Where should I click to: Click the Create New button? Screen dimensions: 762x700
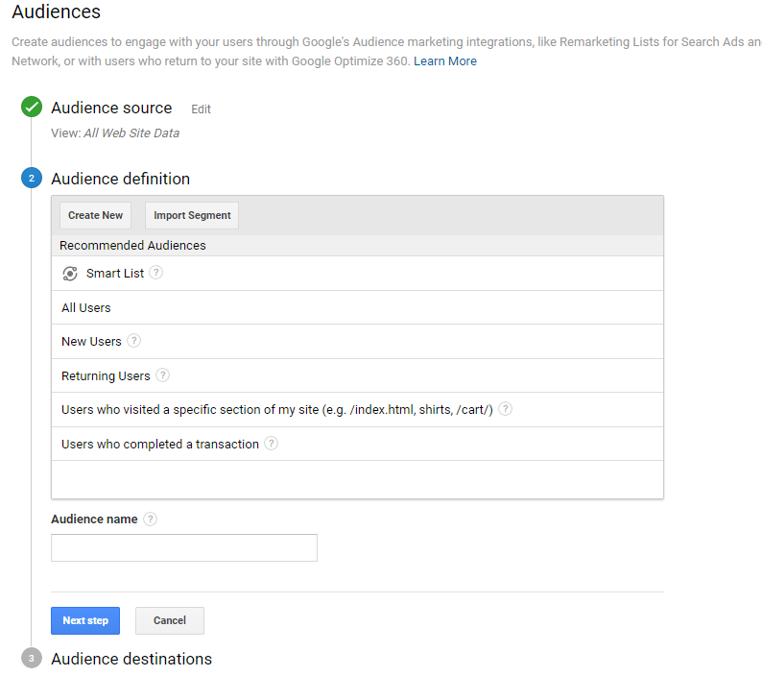coord(95,215)
